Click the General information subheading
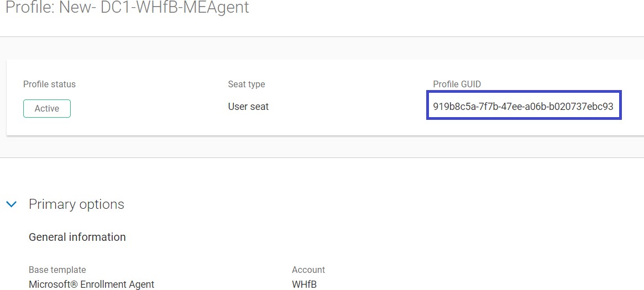Image resolution: width=644 pixels, height=290 pixels. click(x=77, y=237)
